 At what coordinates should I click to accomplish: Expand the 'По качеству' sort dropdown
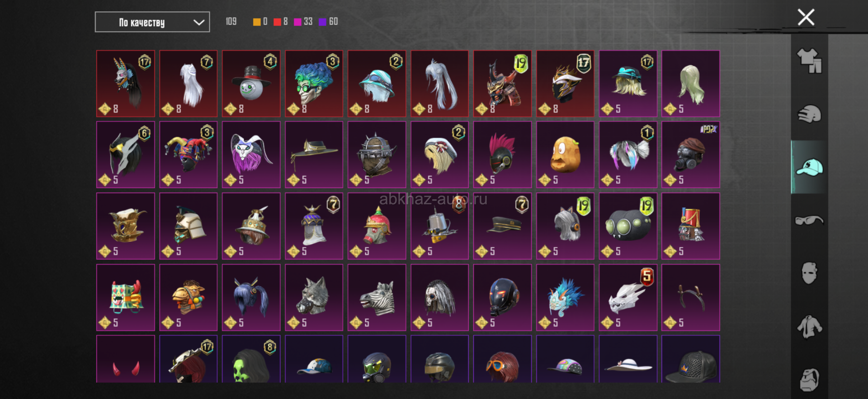click(152, 22)
